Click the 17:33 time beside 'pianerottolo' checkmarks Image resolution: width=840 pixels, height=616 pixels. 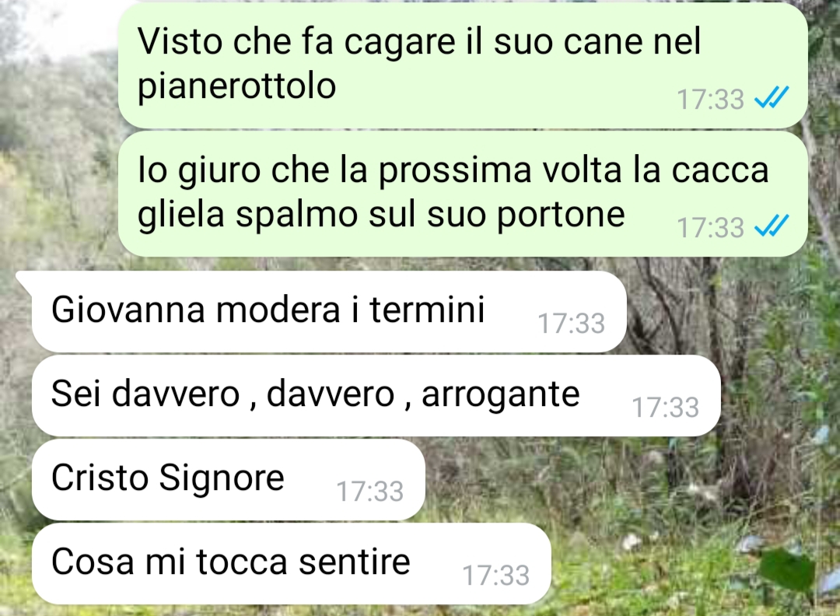pyautogui.click(x=710, y=99)
